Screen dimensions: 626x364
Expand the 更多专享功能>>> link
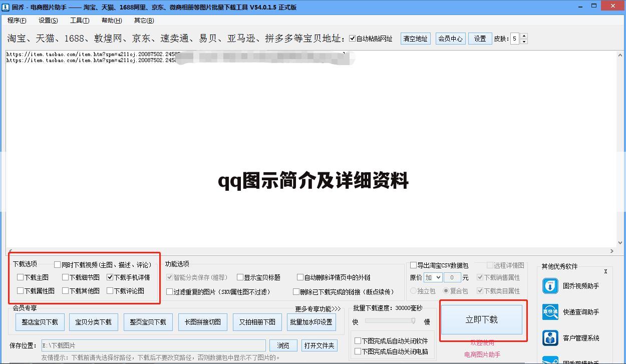(318, 309)
